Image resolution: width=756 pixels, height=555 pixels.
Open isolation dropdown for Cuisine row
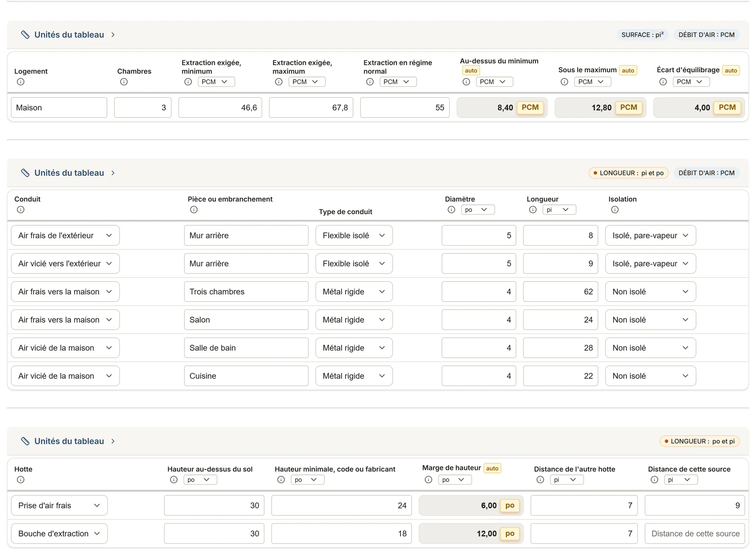tap(650, 376)
